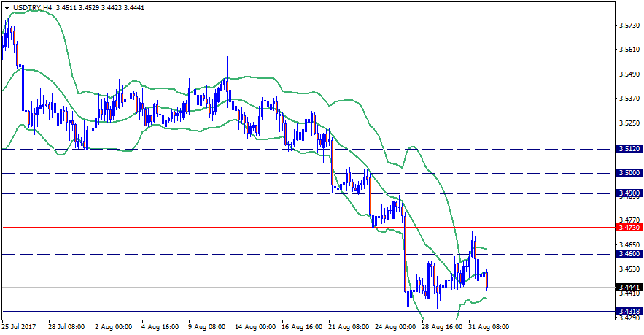This screenshot has height=335, width=644.
Task: Click the solid blue 3.4318 level label
Action: point(628,312)
